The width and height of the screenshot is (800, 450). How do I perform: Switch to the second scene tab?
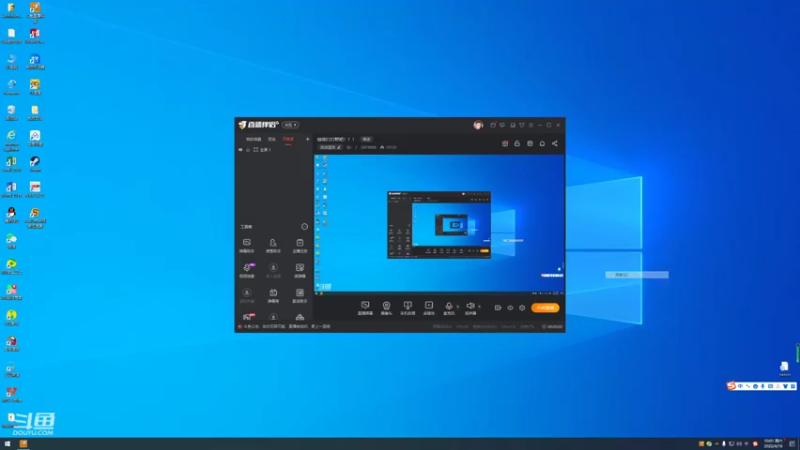tap(272, 139)
